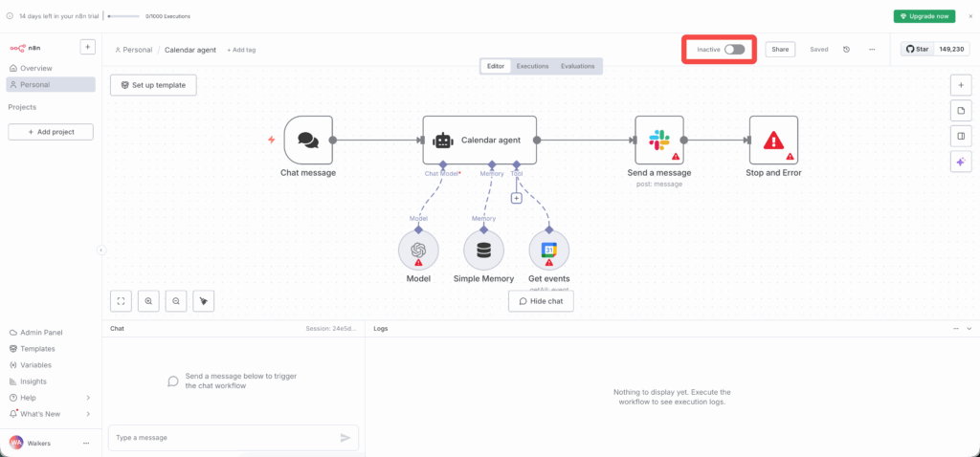Expand the What's New submenu
This screenshot has height=457, width=980.
[x=88, y=414]
